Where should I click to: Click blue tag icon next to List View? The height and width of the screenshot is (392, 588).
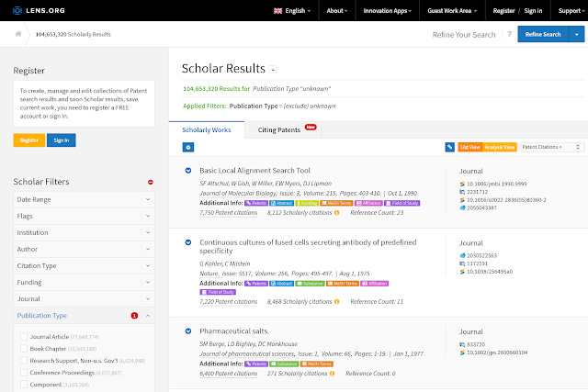coord(449,147)
